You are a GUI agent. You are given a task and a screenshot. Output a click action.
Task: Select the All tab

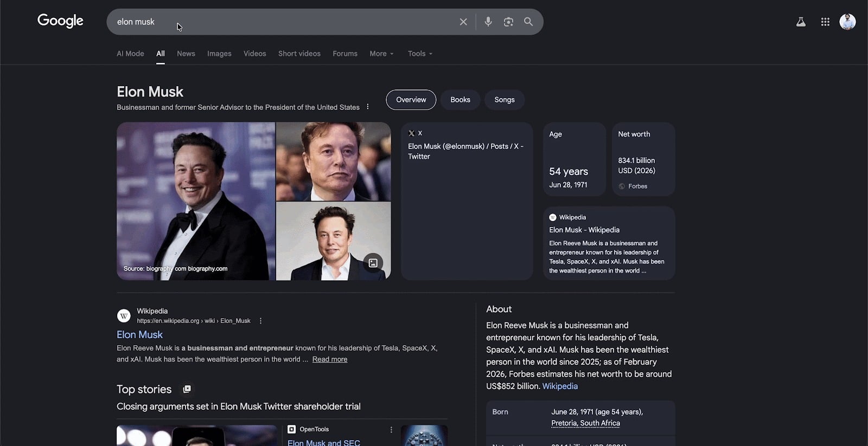(x=161, y=54)
